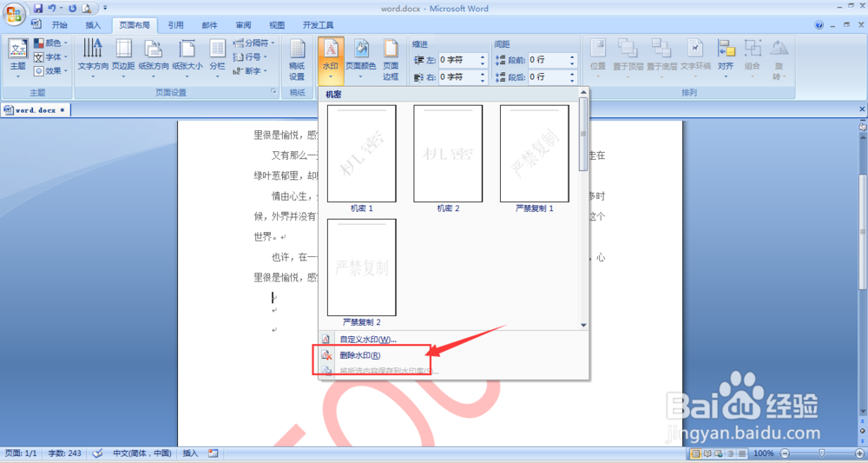Undo last action in quick access toolbar
868x463 pixels.
pos(52,9)
